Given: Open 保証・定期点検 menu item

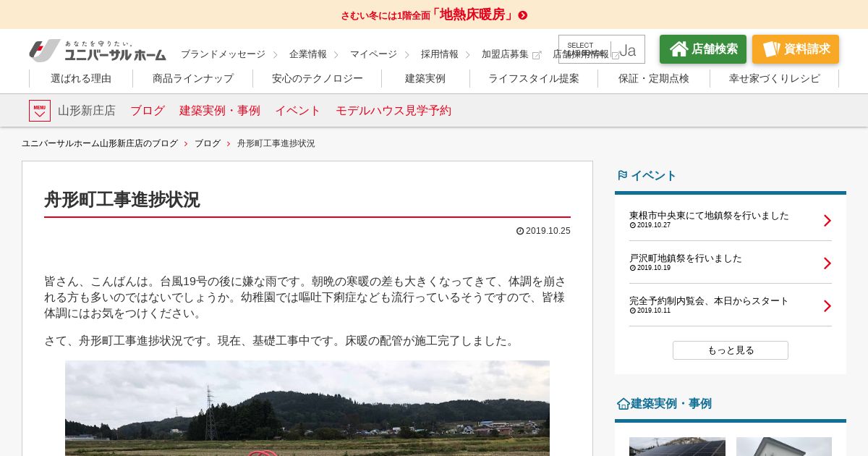Looking at the screenshot, I should coord(654,78).
